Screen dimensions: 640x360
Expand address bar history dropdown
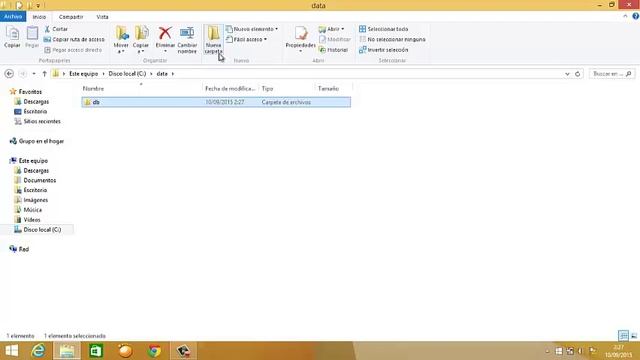567,74
